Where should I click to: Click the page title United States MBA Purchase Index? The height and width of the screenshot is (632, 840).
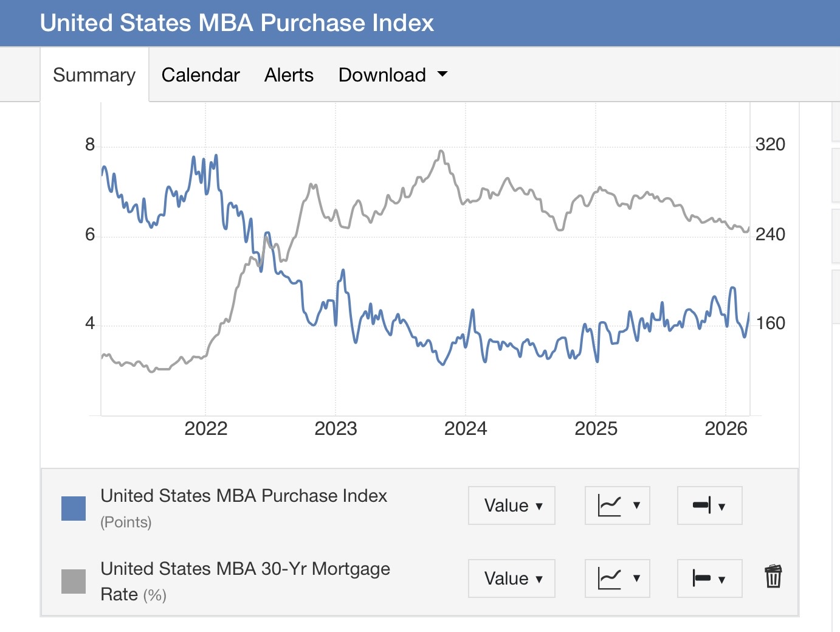[237, 23]
